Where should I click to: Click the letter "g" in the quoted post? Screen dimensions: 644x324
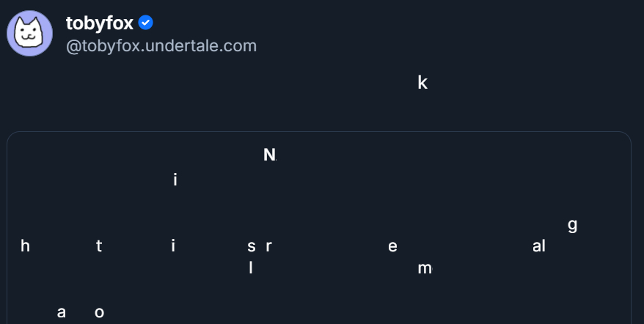coord(572,225)
